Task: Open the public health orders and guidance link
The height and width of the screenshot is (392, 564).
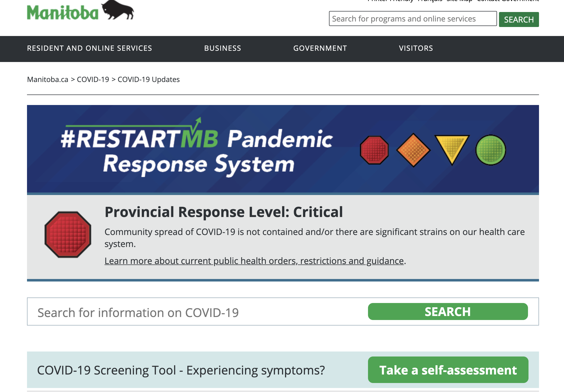Action: [254, 261]
